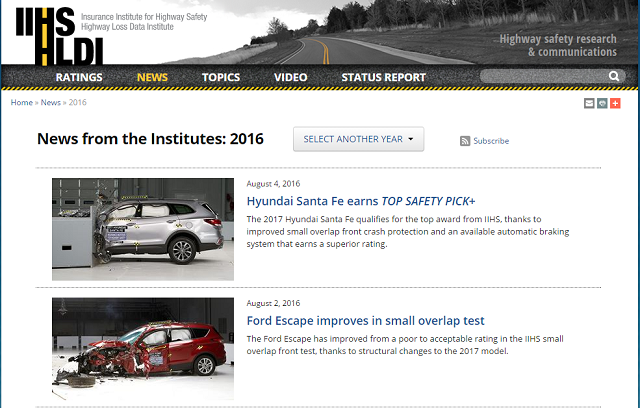The image size is (640, 408).
Task: Click the Highway safety research & communications tagline
Action: (x=558, y=45)
